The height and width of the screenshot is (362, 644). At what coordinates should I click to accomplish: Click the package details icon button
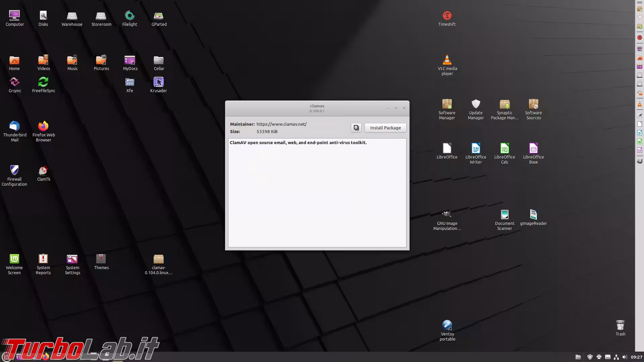356,128
